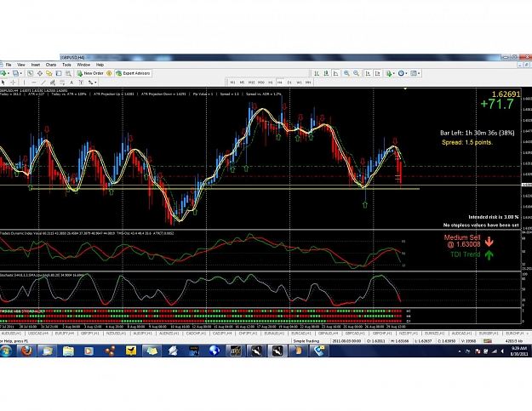Click the connection status bars icon

[x=488, y=341]
